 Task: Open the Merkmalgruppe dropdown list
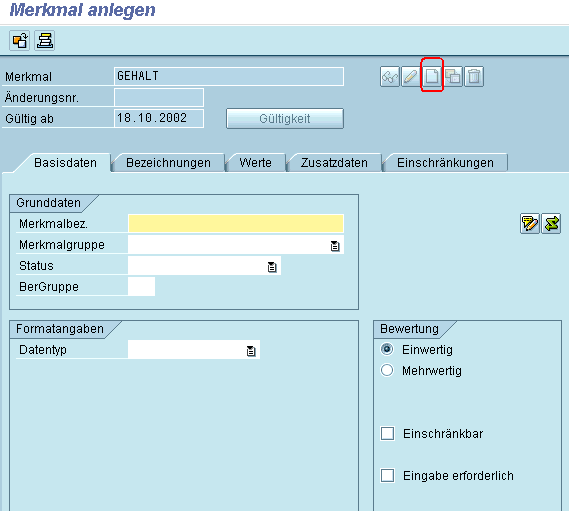(335, 246)
